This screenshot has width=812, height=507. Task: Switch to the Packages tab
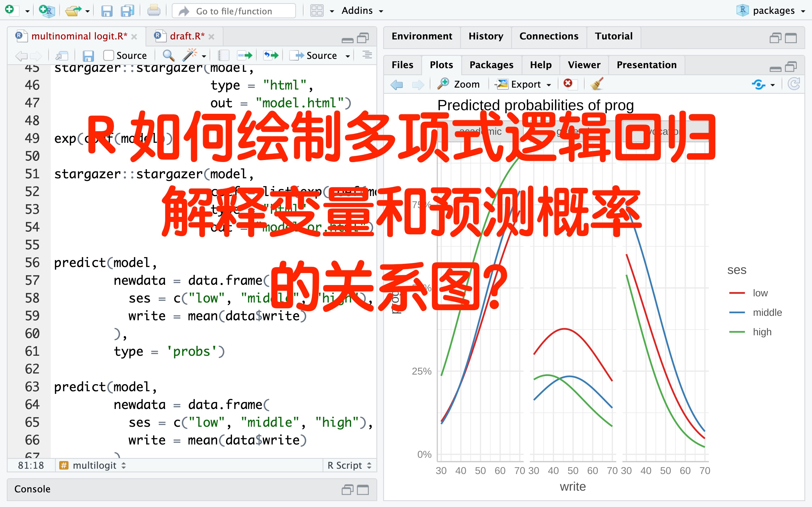pyautogui.click(x=491, y=65)
